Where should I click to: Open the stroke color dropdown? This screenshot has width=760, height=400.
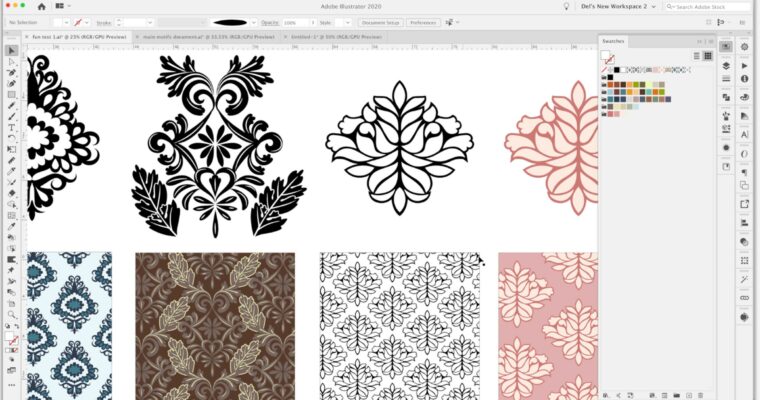tap(87, 22)
